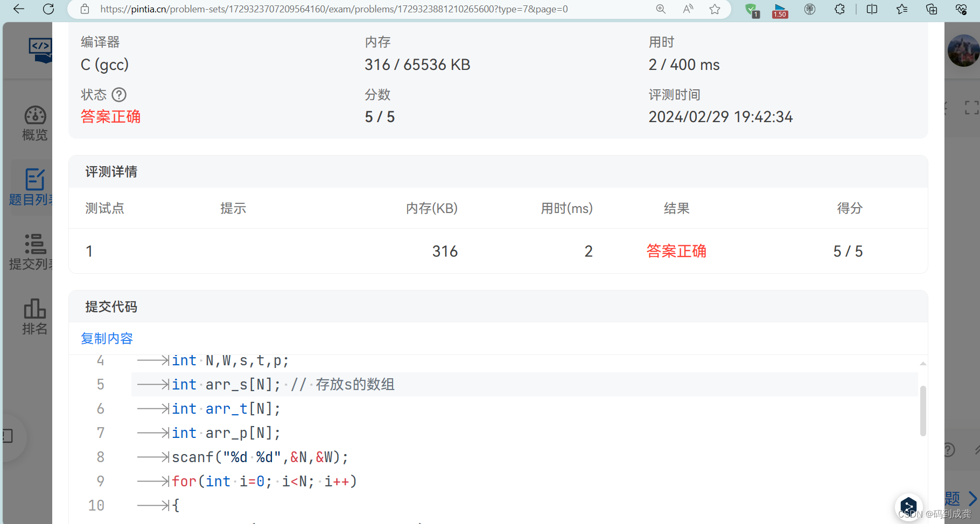The image size is (980, 524).
Task: Click the panel icon on the left edge
Action: click(x=8, y=435)
